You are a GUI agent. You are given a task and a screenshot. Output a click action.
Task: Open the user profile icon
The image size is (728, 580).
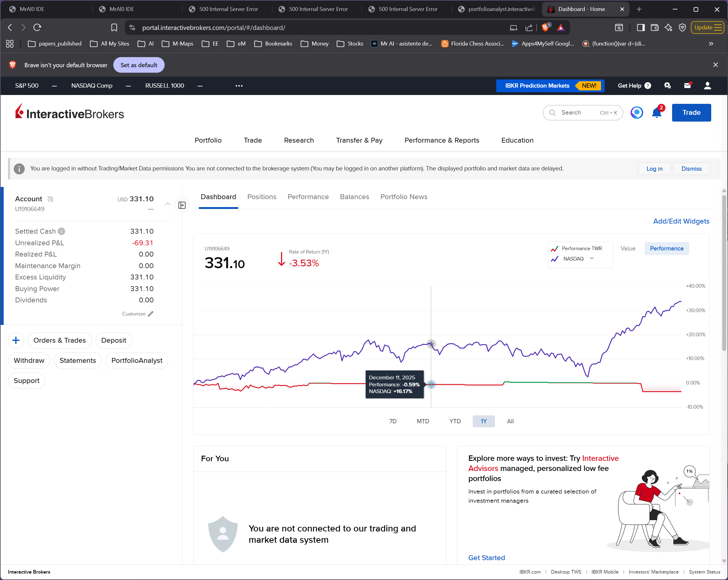(708, 86)
